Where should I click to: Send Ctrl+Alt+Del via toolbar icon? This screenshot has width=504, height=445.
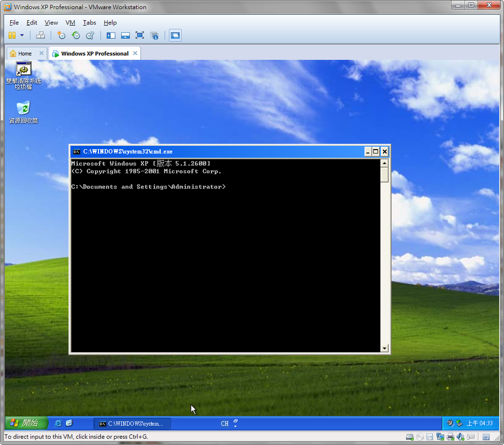pyautogui.click(x=40, y=35)
